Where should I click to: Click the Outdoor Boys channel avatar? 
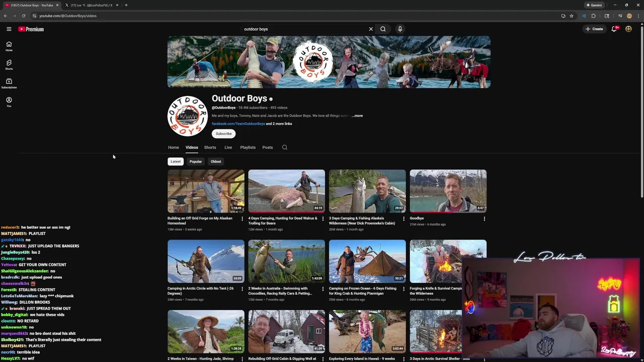[x=188, y=116]
